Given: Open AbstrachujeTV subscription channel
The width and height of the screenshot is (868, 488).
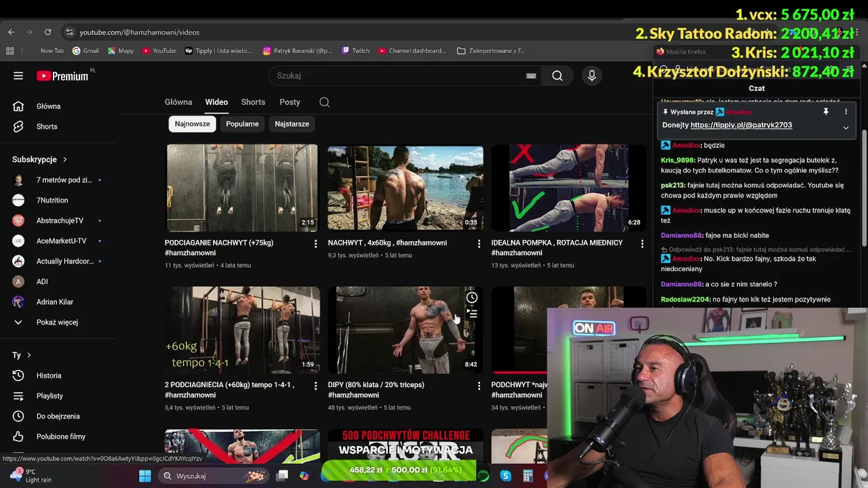Looking at the screenshot, I should (58, 220).
